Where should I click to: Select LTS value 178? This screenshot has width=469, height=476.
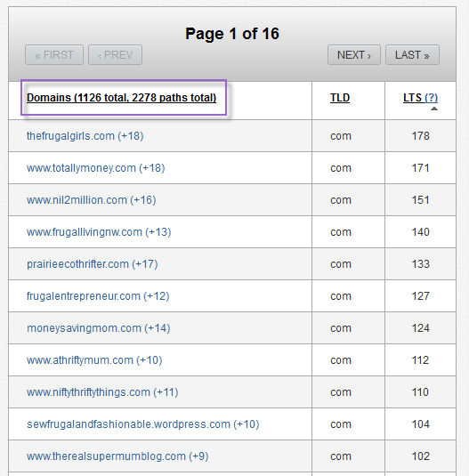coord(420,136)
